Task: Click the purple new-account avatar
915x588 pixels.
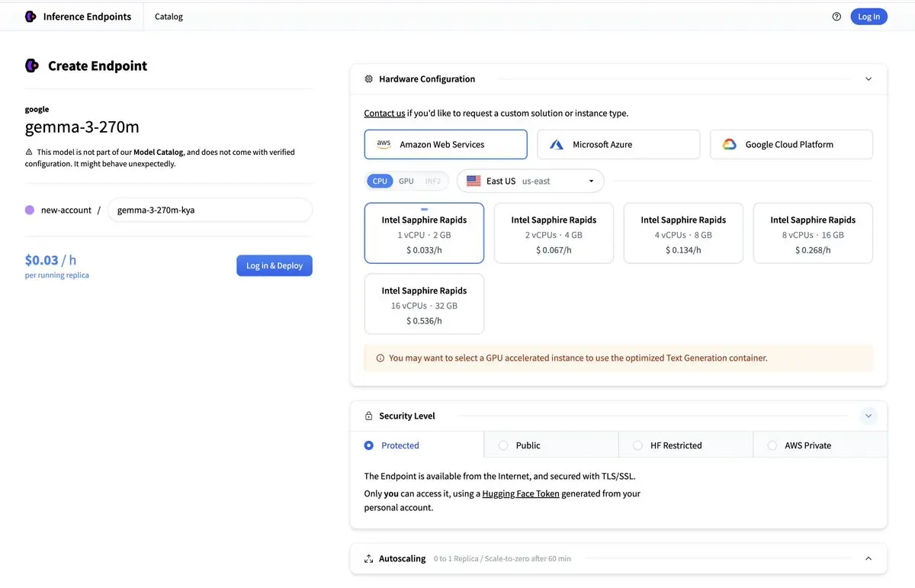Action: [30, 210]
